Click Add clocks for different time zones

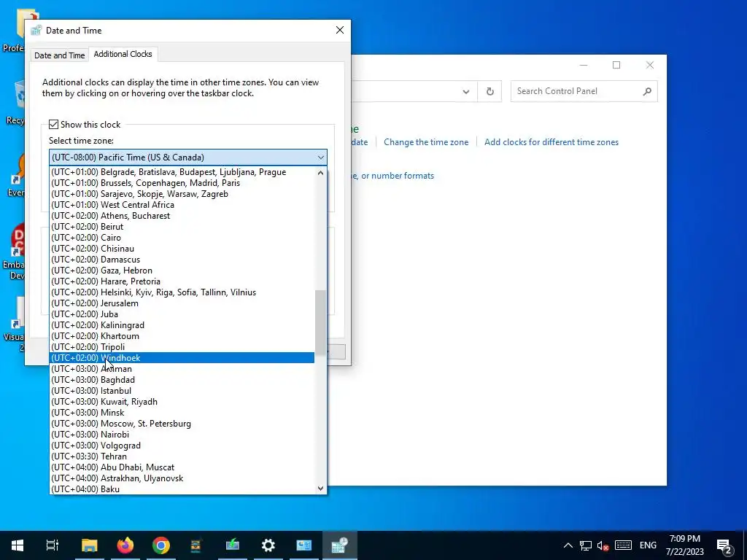551,142
